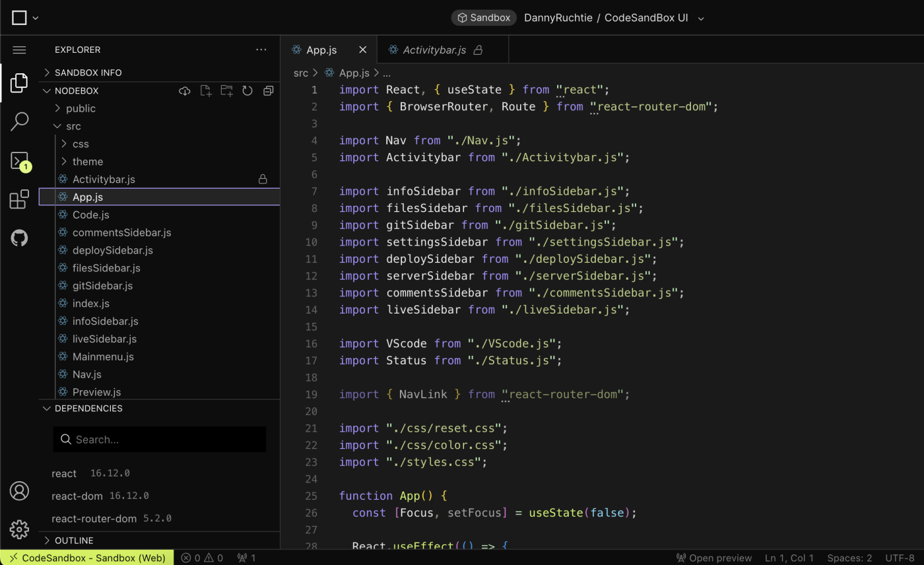Open the hamburger menu above activity bar
The height and width of the screenshot is (565, 924).
pos(19,50)
